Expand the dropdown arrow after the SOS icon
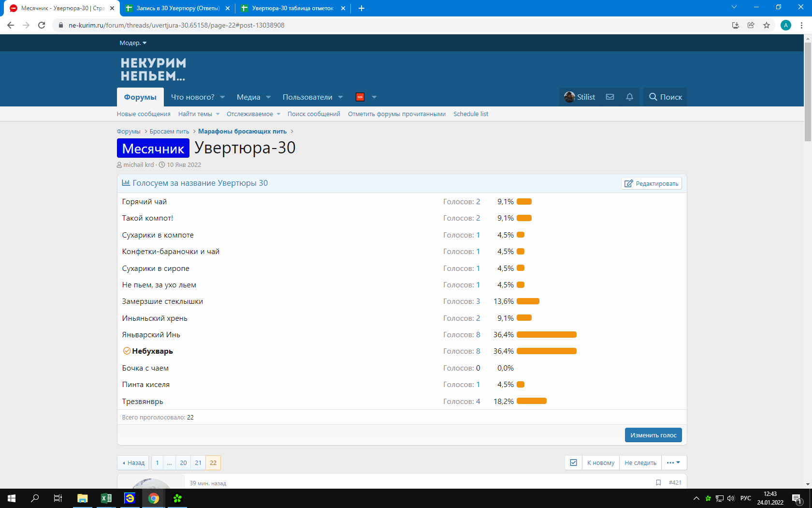Screen dimensions: 812x508 coord(374,97)
